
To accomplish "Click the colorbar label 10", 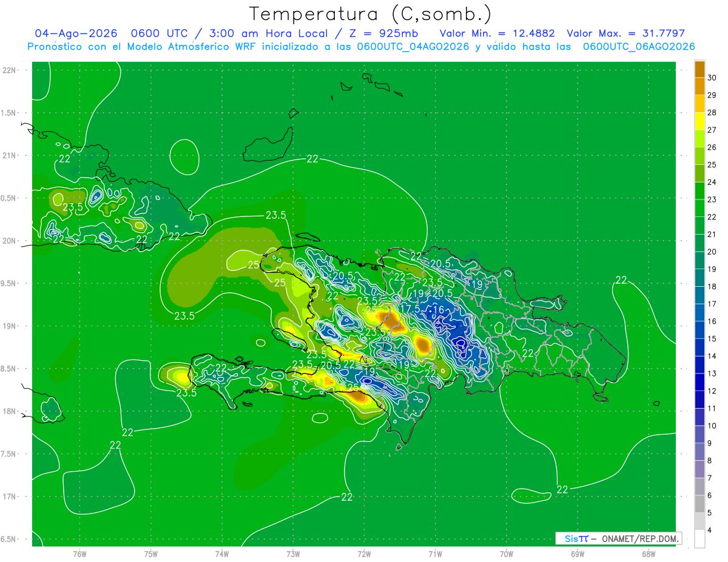I will tap(712, 426).
